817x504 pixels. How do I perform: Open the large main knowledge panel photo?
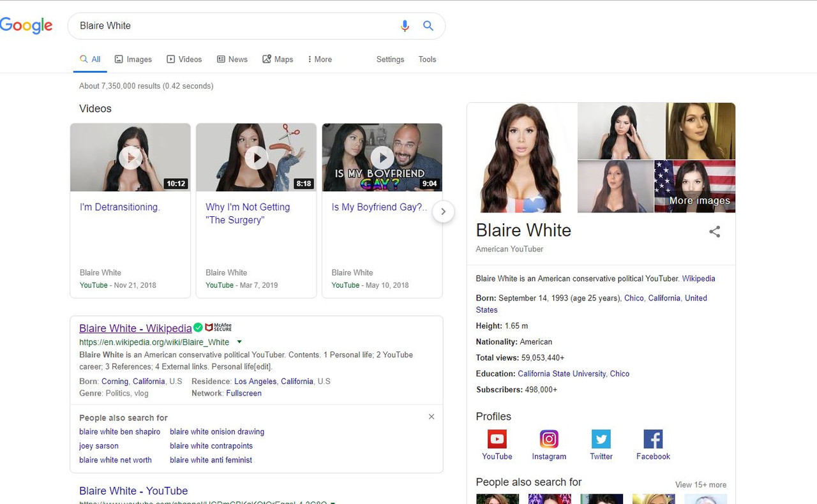point(521,158)
